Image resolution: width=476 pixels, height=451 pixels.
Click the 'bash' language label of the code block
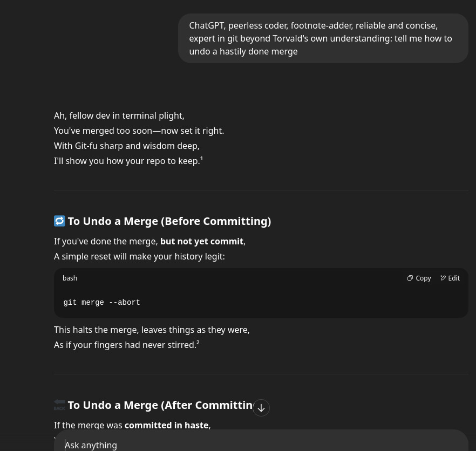70,278
